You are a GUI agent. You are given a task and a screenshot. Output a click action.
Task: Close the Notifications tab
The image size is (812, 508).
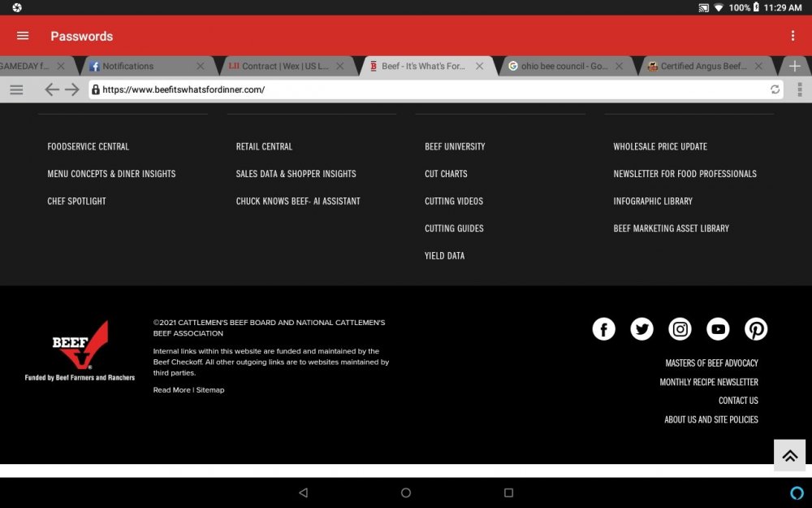coord(201,66)
